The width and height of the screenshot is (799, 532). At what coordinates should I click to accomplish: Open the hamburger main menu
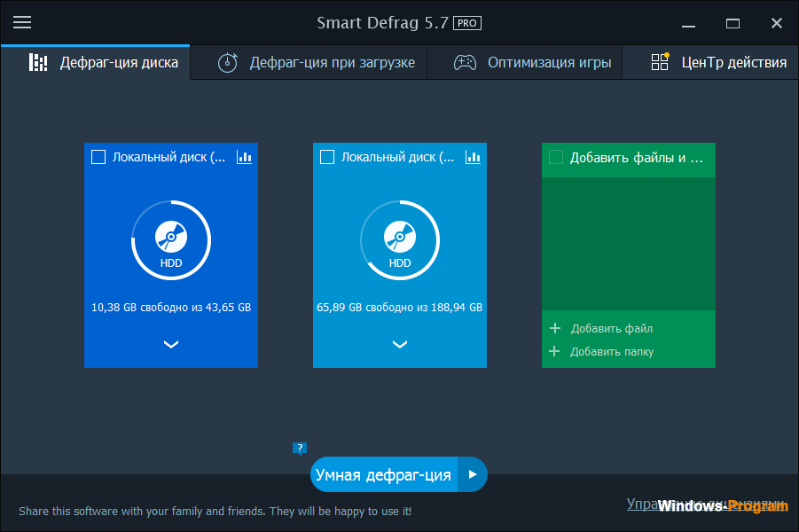(x=22, y=22)
